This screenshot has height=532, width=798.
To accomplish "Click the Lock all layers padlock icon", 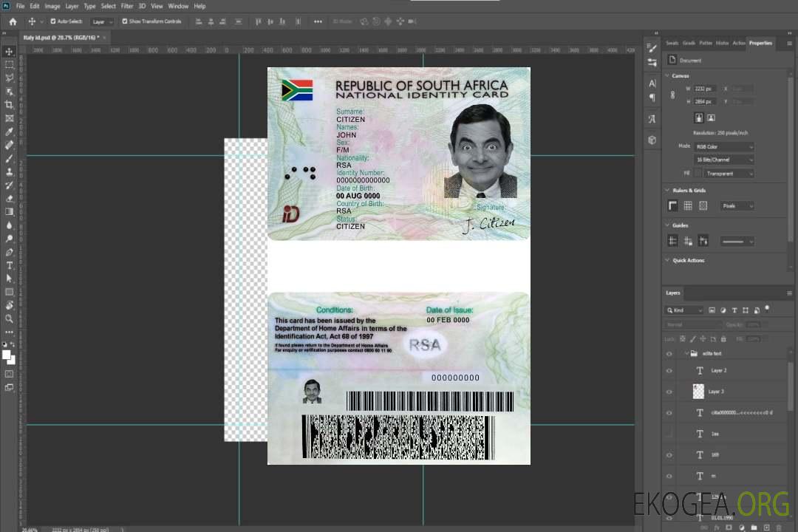I will [723, 338].
